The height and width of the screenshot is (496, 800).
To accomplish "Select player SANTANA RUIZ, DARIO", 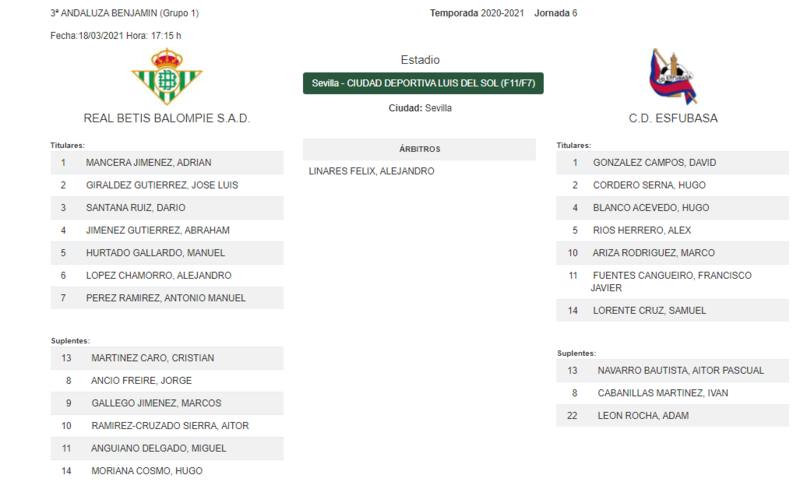I will click(x=167, y=208).
